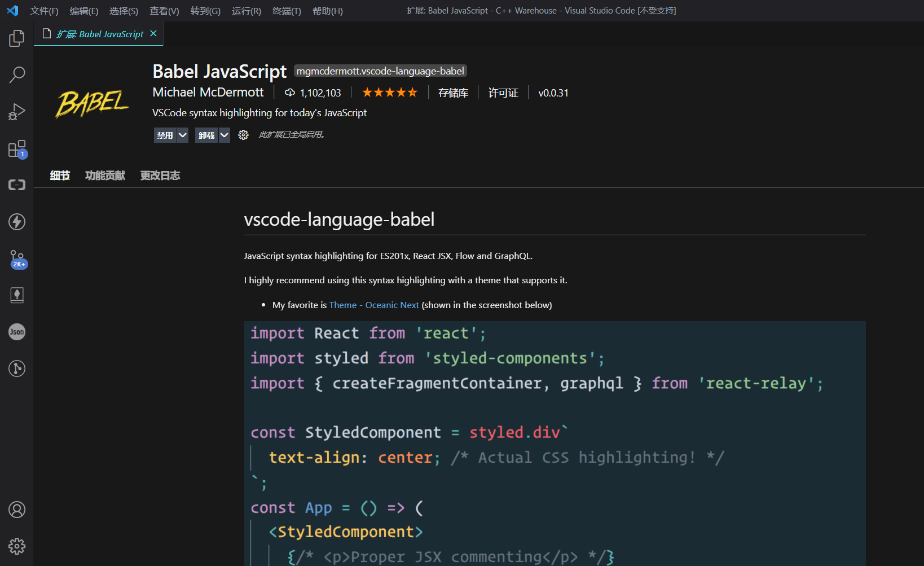
Task: Expand the disable (禁用) dropdown arrow
Action: point(183,135)
